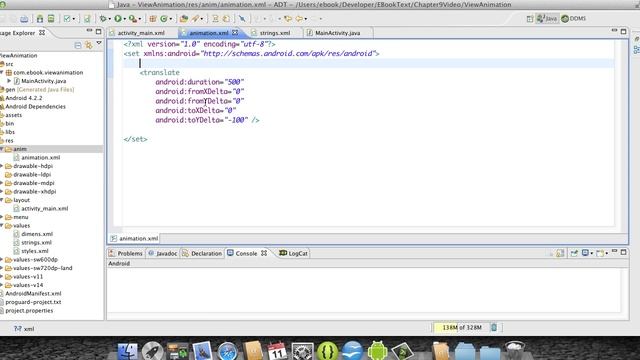Viewport: 640px width, 360px height.
Task: Open System Preferences from the Dock
Action: [x=302, y=351]
